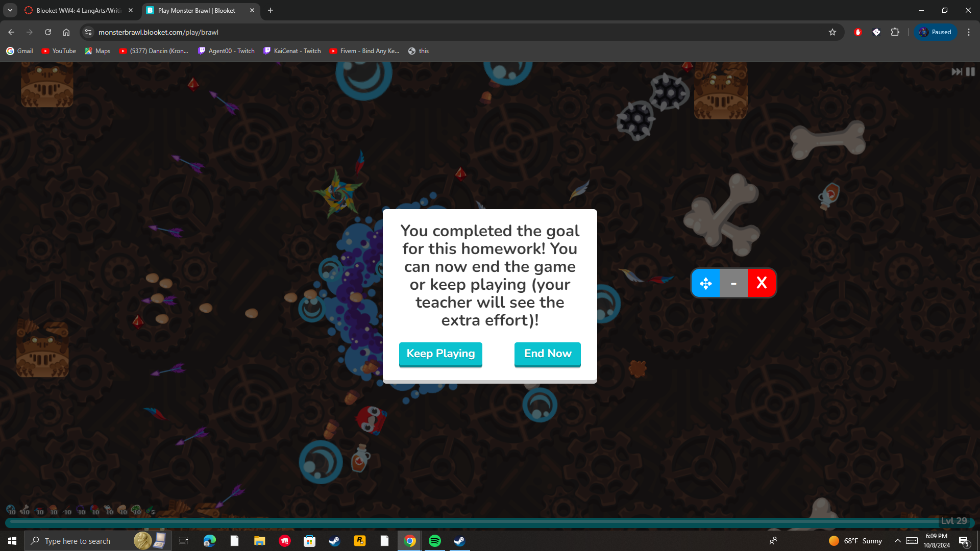Open Chrome three-dot menu
Image resolution: width=980 pixels, height=551 pixels.
click(968, 32)
